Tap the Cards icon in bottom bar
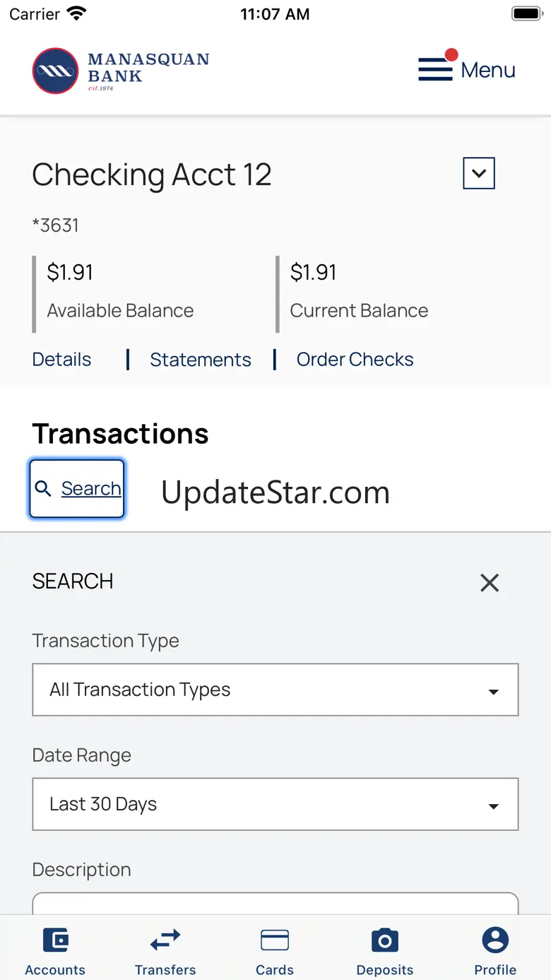This screenshot has width=551, height=980. (x=275, y=940)
